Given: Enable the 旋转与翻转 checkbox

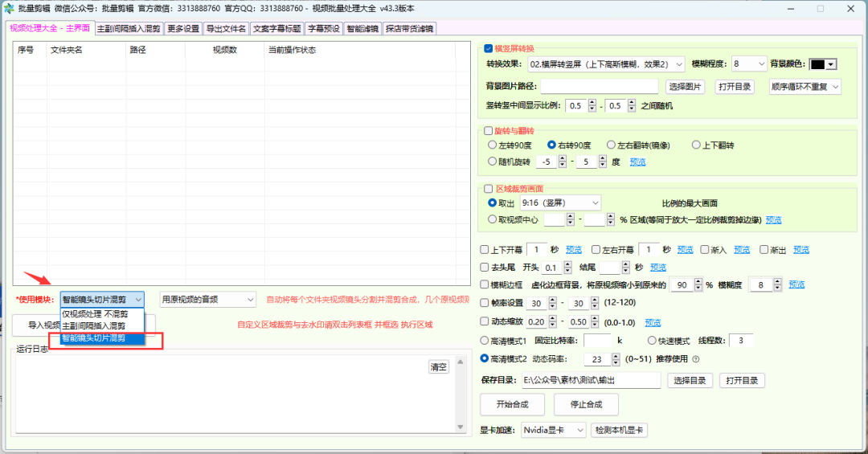Looking at the screenshot, I should click(x=488, y=130).
